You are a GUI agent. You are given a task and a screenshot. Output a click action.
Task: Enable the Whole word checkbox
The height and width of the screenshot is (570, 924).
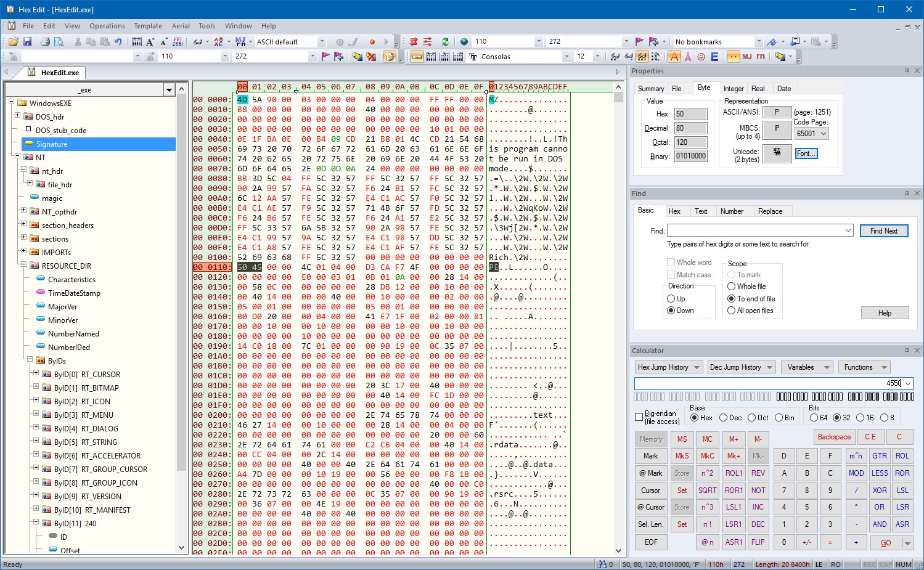coord(671,263)
